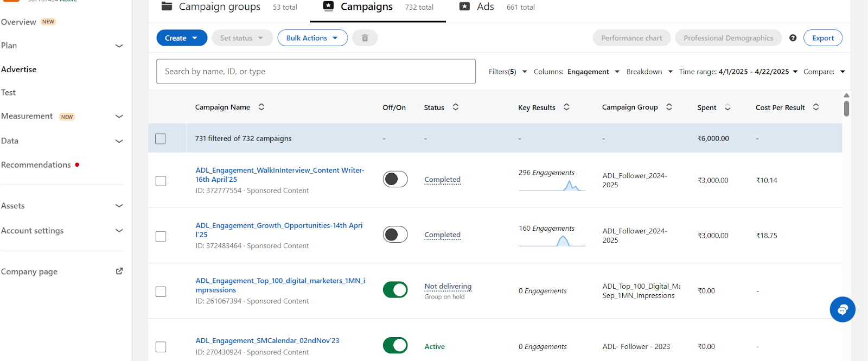This screenshot has height=361, width=868.
Task: Check the select-all campaigns checkbox
Action: click(161, 138)
